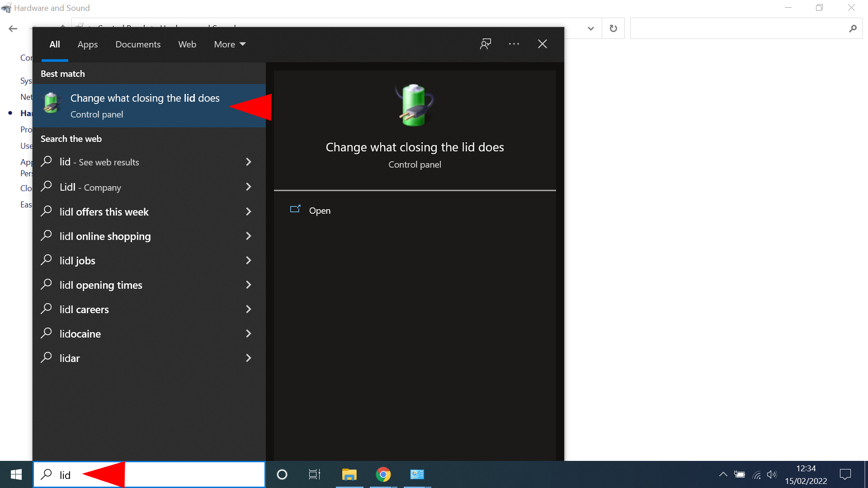Screen dimensions: 868x488
Task: Click the 'Web' search filter tab
Action: (x=187, y=43)
